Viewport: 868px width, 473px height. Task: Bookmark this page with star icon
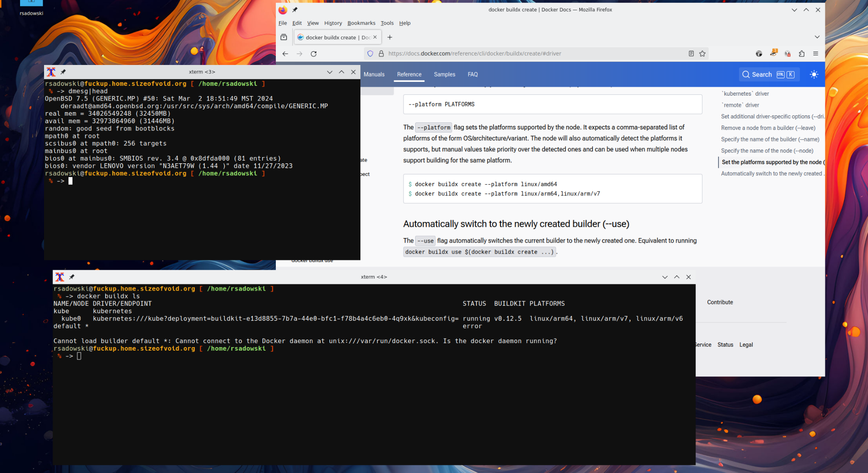coord(702,53)
